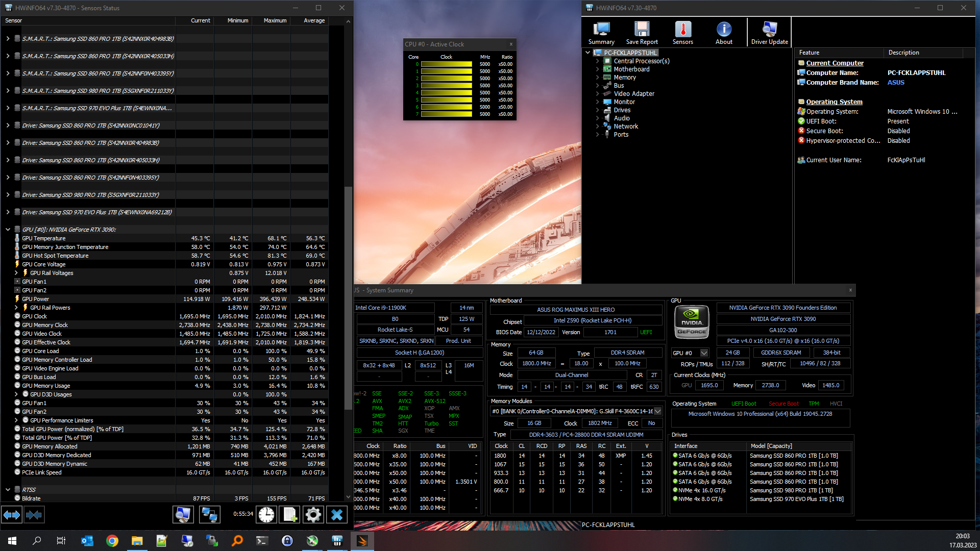Close sensors with the blue X button

tap(337, 515)
